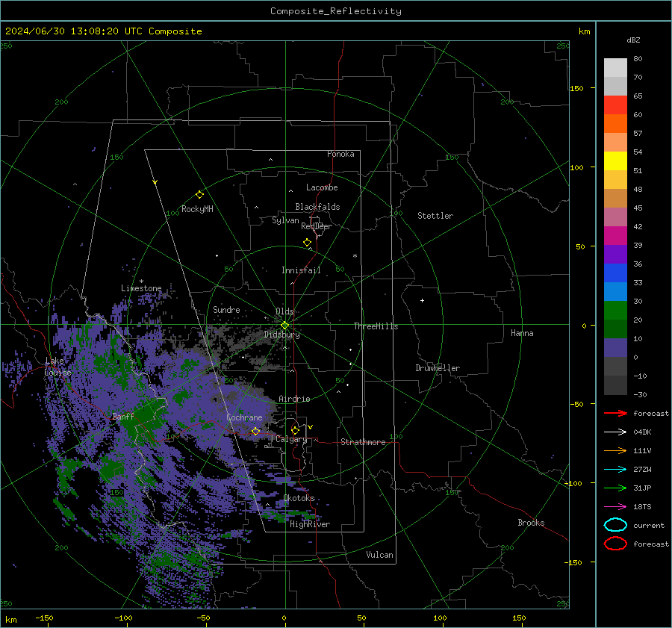This screenshot has height=628, width=672.
Task: Click the cyan current oval icon
Action: coord(615,525)
